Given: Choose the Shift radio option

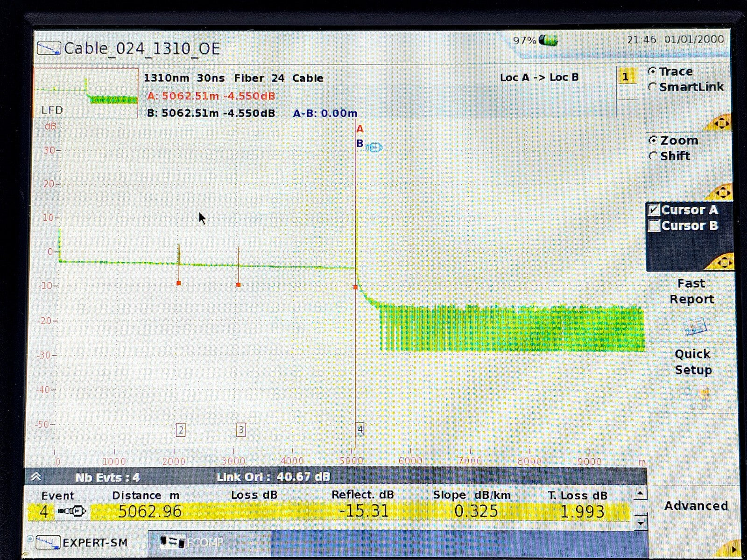Looking at the screenshot, I should [x=653, y=156].
